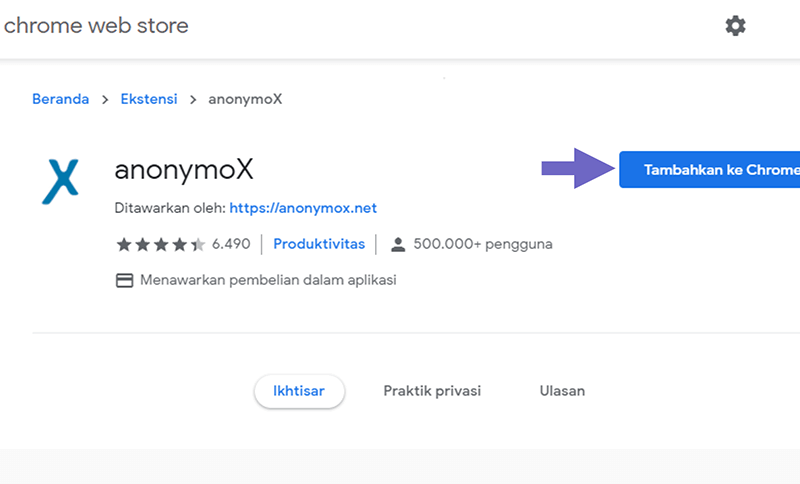Click the in-app purchase card icon
The width and height of the screenshot is (800, 484).
pyautogui.click(x=124, y=281)
